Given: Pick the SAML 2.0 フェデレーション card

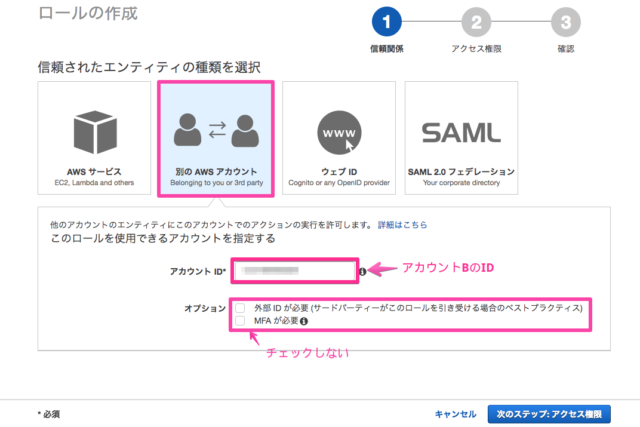Looking at the screenshot, I should pos(461,138).
